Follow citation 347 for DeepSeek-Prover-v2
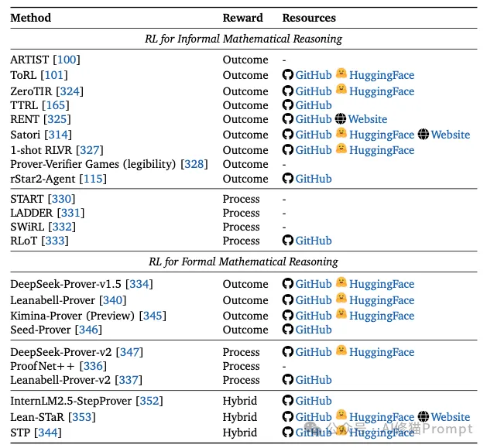This screenshot has height=448, width=487. [x=130, y=352]
